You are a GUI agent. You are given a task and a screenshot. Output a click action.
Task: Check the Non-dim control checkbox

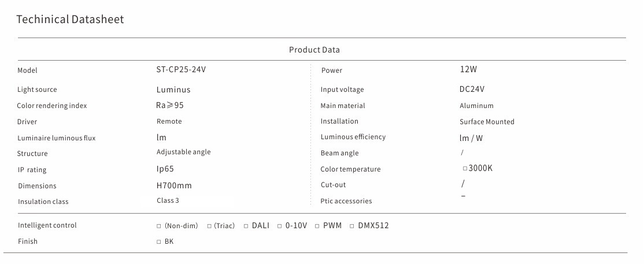[x=159, y=226]
